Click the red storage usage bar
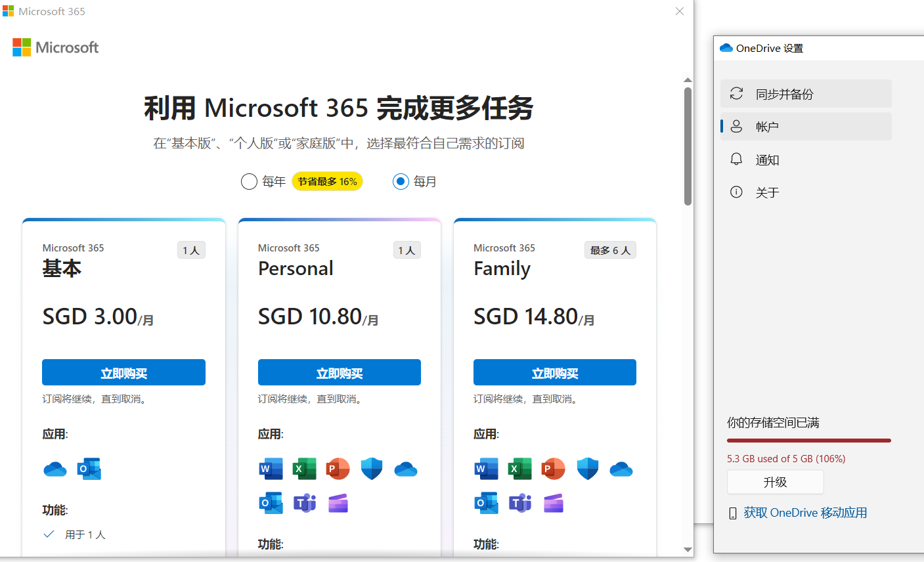 [809, 441]
